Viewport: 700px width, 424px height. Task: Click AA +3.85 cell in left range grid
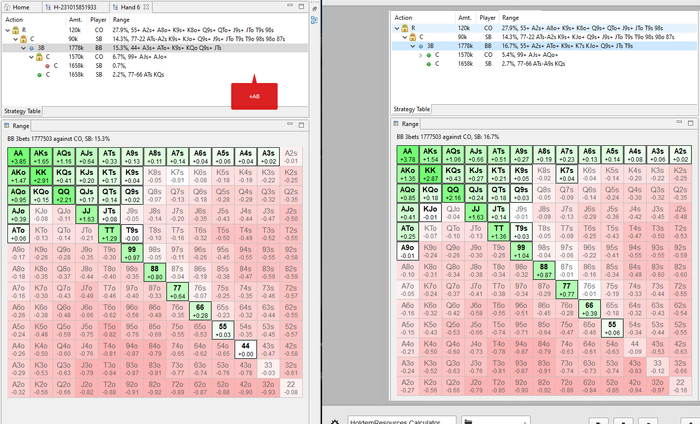(x=18, y=157)
